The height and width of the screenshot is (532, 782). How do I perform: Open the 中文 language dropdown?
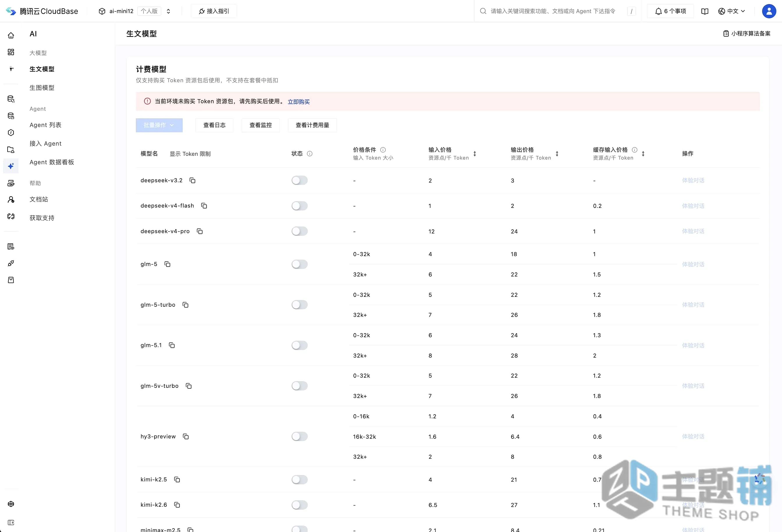(732, 11)
